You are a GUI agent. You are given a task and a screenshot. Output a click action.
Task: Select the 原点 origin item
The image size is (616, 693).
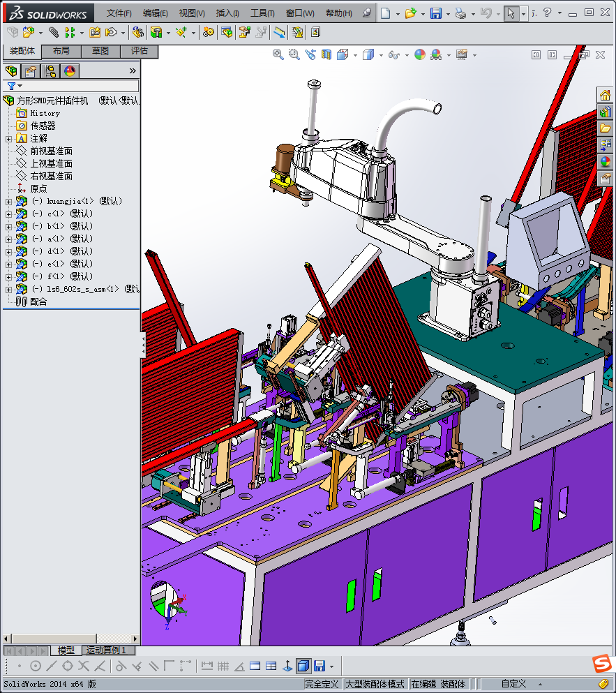[38, 188]
